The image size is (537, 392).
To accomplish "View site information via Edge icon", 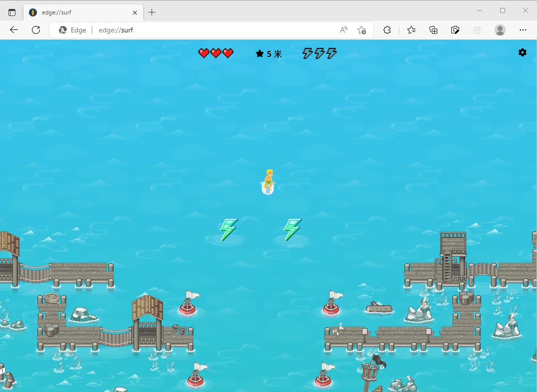I will point(72,30).
